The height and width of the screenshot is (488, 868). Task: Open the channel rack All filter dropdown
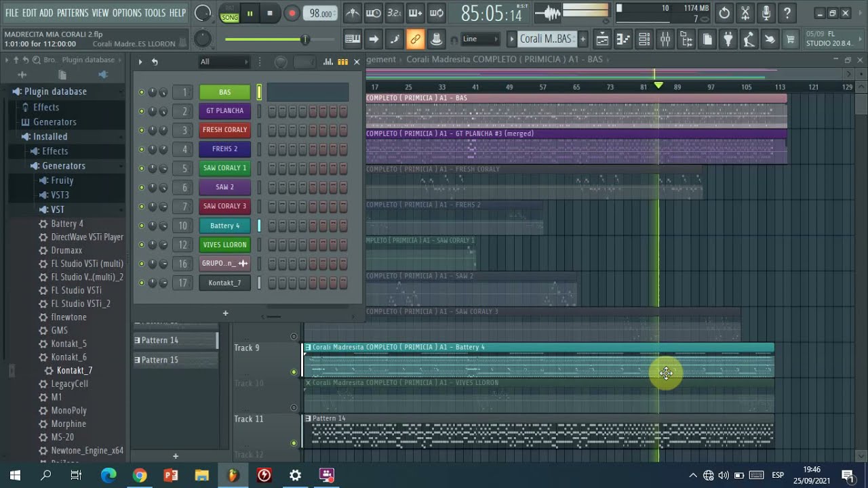point(224,62)
